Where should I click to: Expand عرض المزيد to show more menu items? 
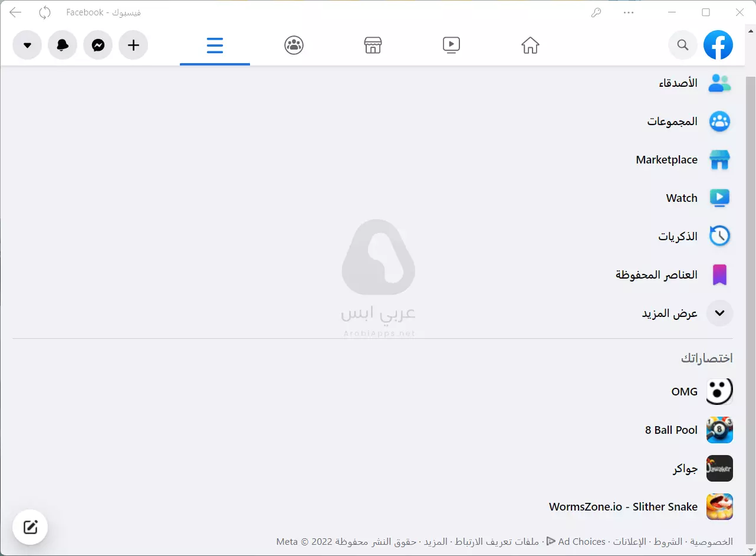(669, 313)
